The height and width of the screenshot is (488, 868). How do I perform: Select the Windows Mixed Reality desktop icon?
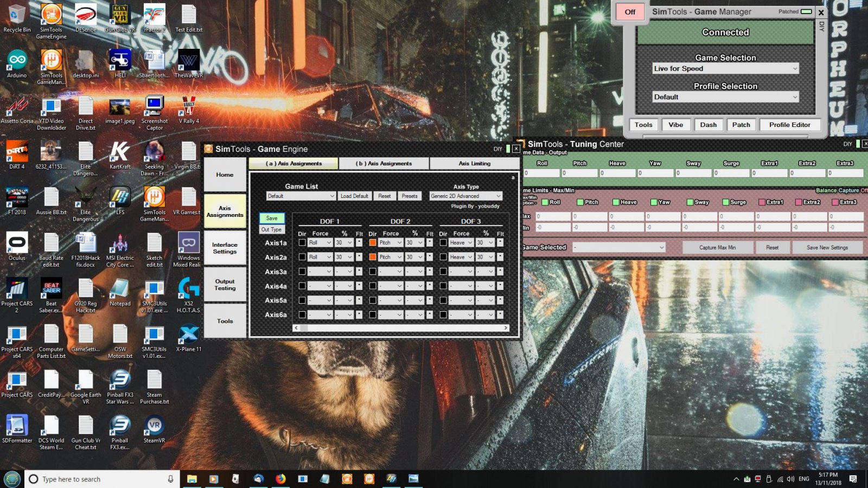click(187, 249)
